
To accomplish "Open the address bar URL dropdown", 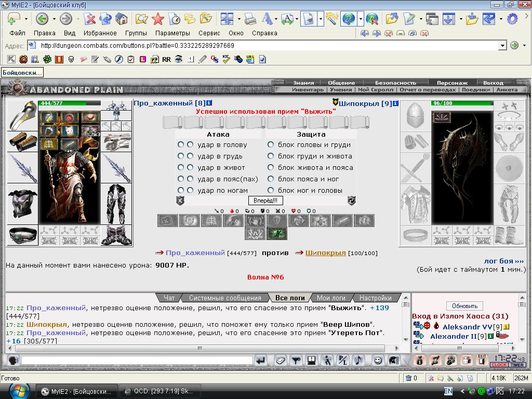I will 502,46.
